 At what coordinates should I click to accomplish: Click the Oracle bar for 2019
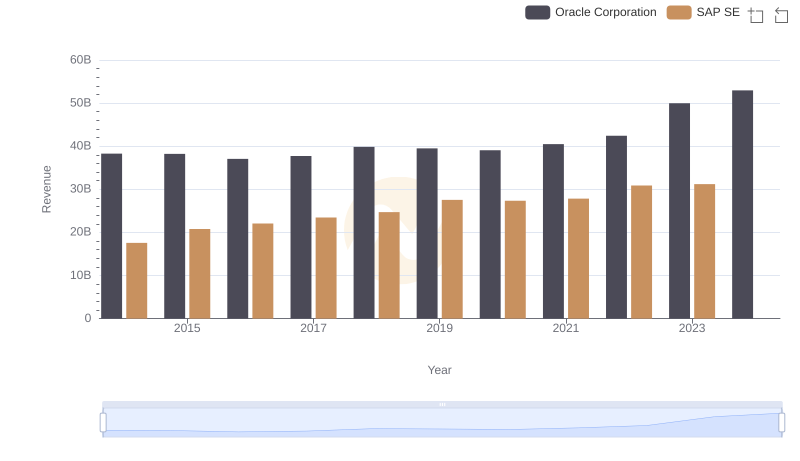coord(427,234)
